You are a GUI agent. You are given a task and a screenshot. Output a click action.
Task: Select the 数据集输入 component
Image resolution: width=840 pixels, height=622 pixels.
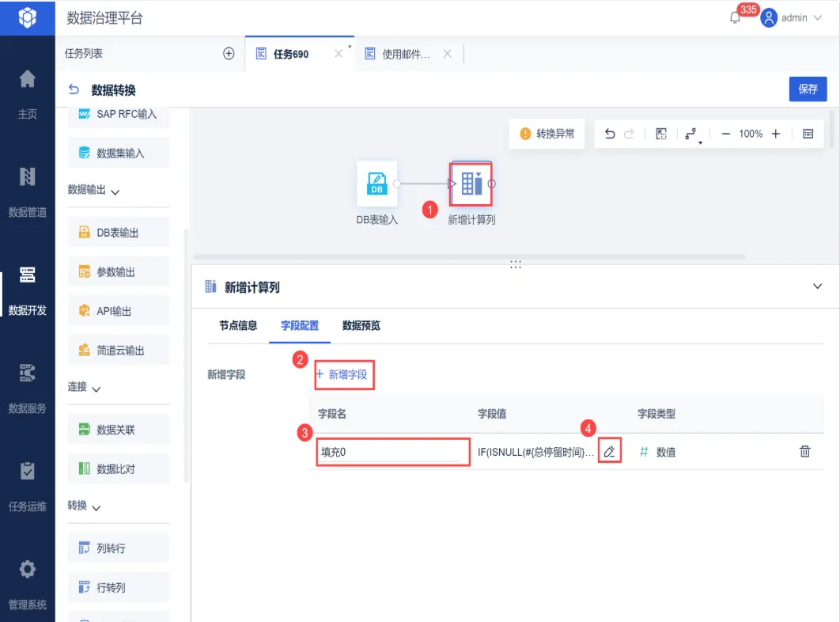[x=119, y=154]
